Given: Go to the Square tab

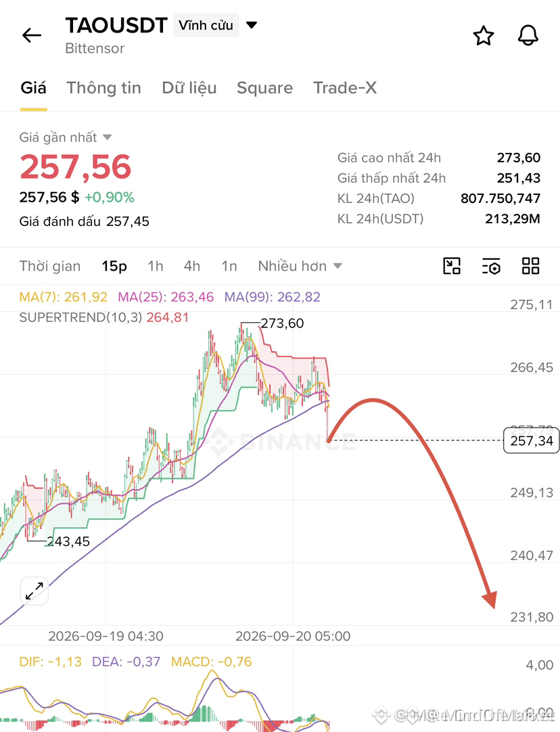Looking at the screenshot, I should tap(264, 88).
